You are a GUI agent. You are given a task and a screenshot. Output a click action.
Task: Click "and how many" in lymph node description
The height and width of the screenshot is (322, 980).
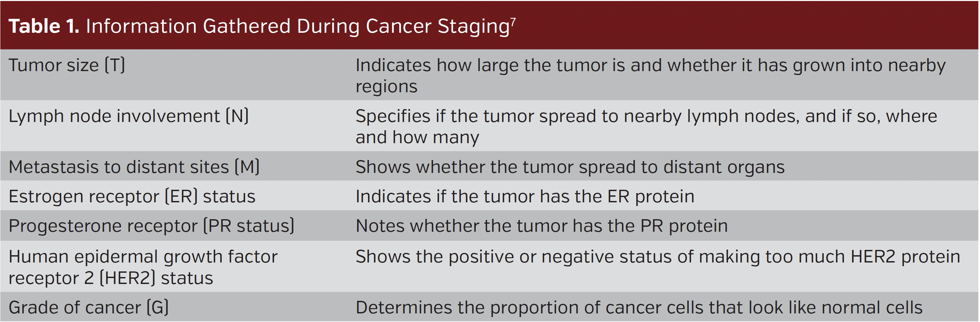click(x=417, y=138)
